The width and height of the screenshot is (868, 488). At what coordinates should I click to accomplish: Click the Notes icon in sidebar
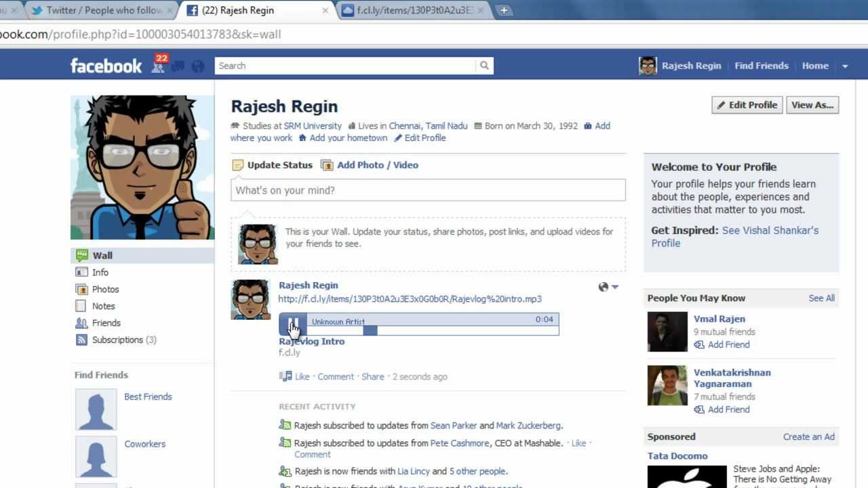tap(81, 306)
